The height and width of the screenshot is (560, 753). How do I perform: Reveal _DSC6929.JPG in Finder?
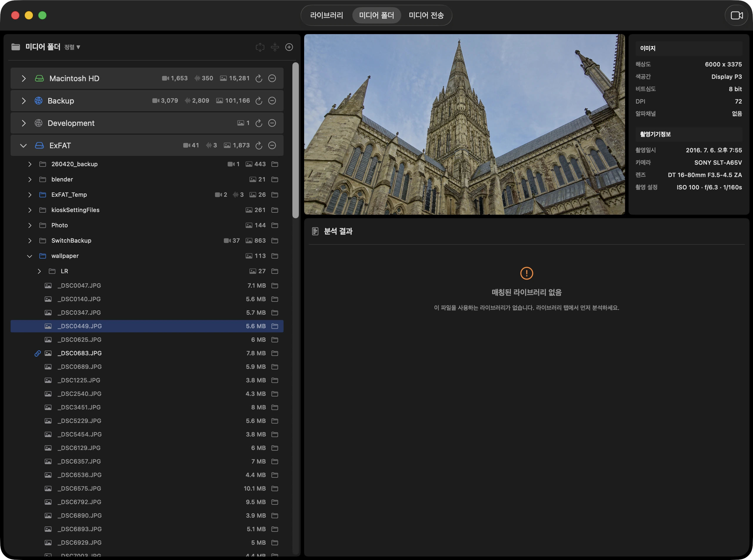275,543
